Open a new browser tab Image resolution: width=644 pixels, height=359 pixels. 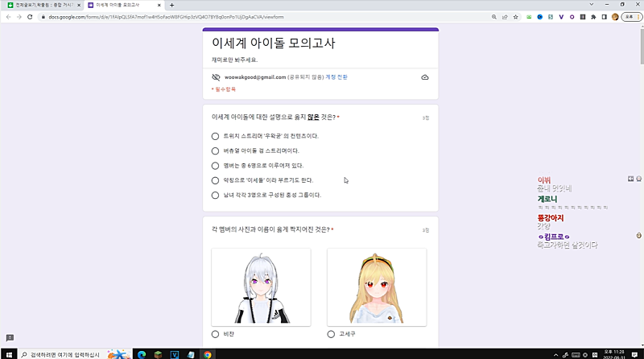click(x=171, y=5)
